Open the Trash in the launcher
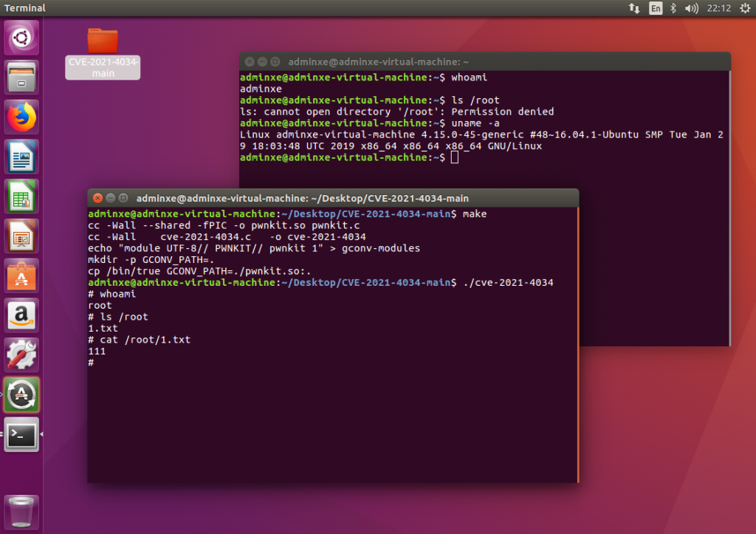The height and width of the screenshot is (534, 756). click(21, 513)
